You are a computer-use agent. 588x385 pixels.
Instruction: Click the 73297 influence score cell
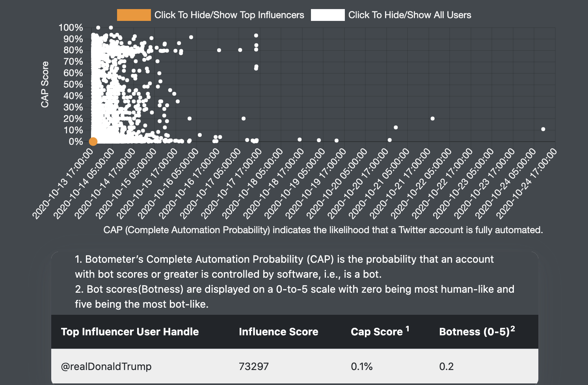click(x=253, y=366)
